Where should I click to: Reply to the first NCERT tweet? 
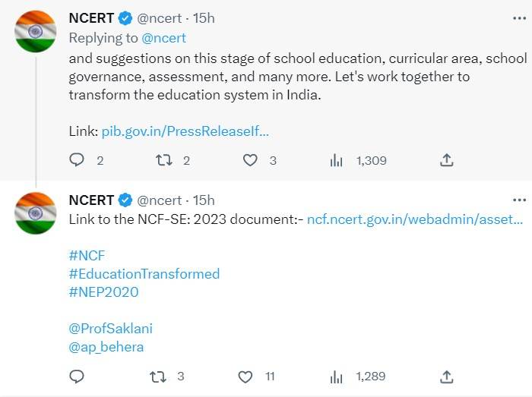(x=77, y=160)
